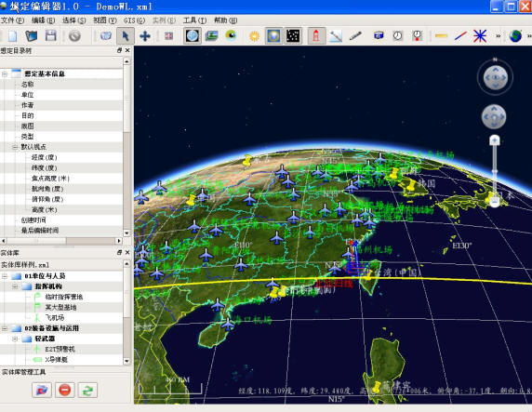Click the save floppy disk icon
The width and height of the screenshot is (532, 412).
50,35
